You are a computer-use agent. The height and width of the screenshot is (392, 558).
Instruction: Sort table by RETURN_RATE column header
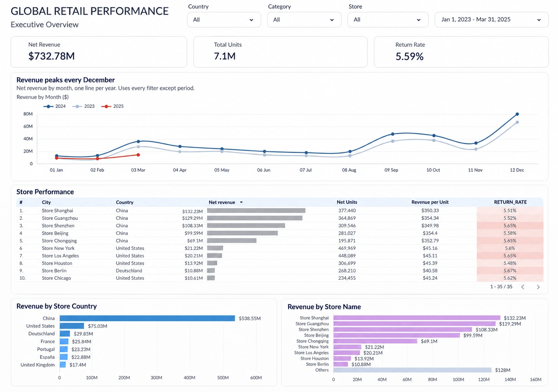510,202
